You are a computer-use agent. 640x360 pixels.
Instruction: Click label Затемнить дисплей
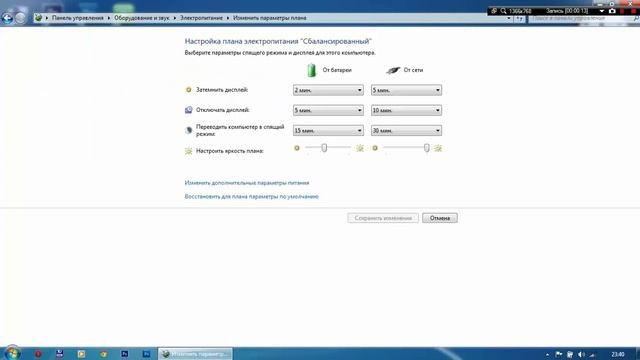(x=222, y=90)
